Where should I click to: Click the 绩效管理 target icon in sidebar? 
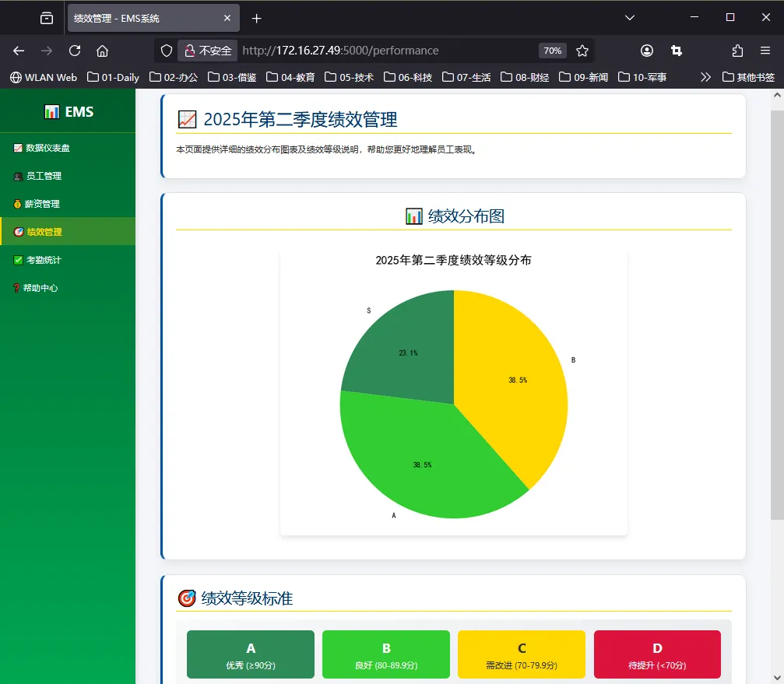pos(19,232)
